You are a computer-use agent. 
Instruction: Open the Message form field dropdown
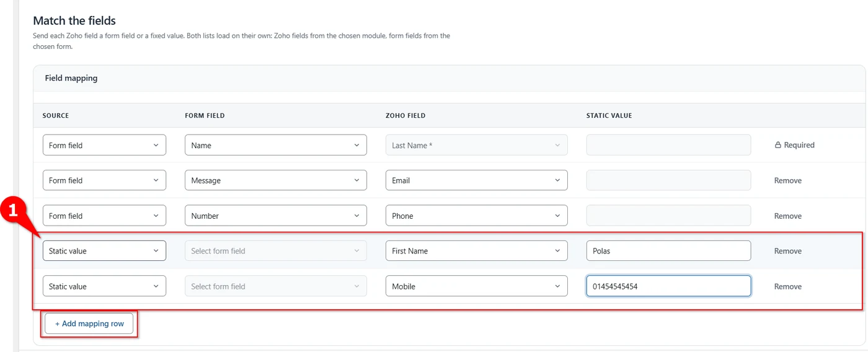276,180
